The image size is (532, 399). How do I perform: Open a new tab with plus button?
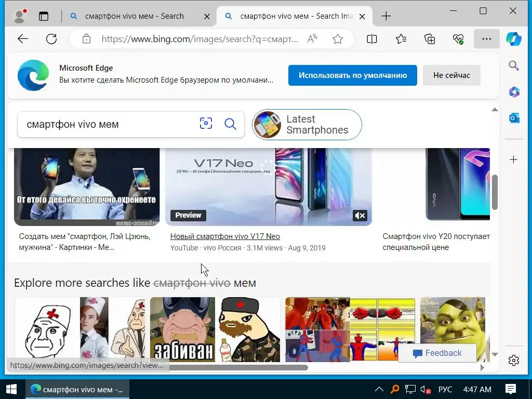386,16
